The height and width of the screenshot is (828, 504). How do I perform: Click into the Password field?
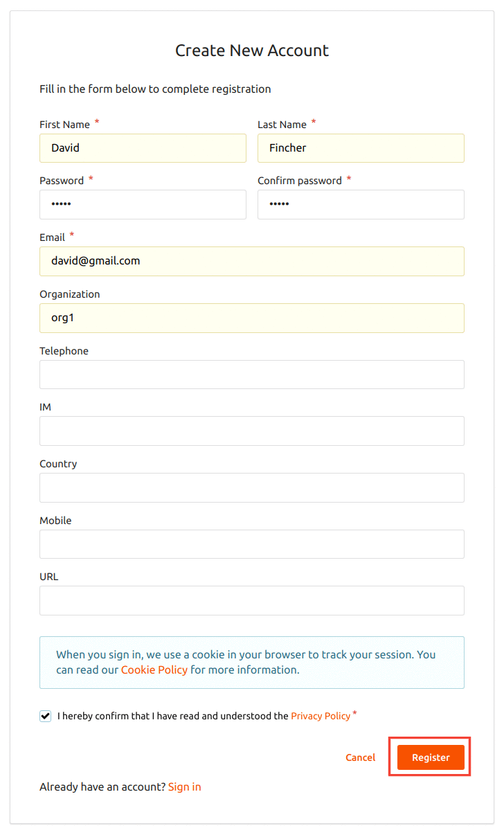(143, 204)
